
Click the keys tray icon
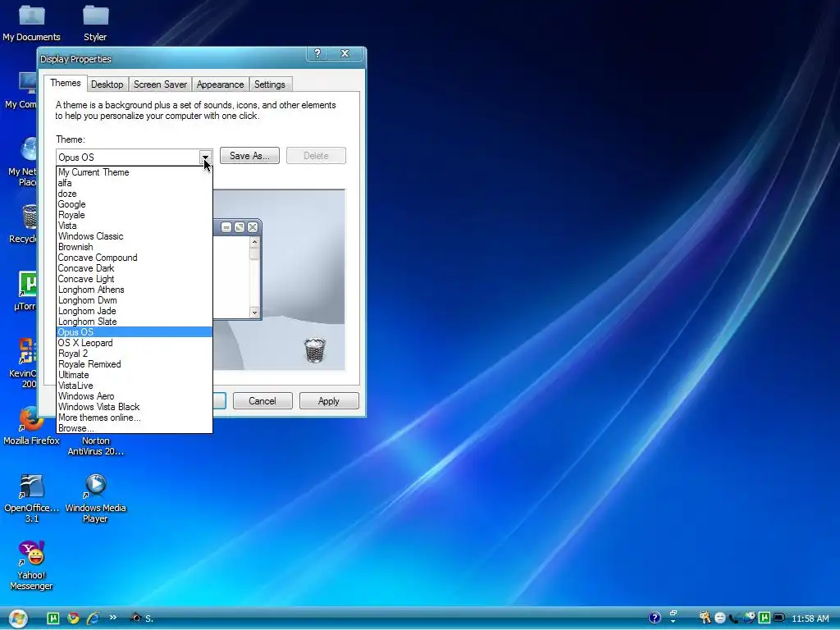[705, 619]
